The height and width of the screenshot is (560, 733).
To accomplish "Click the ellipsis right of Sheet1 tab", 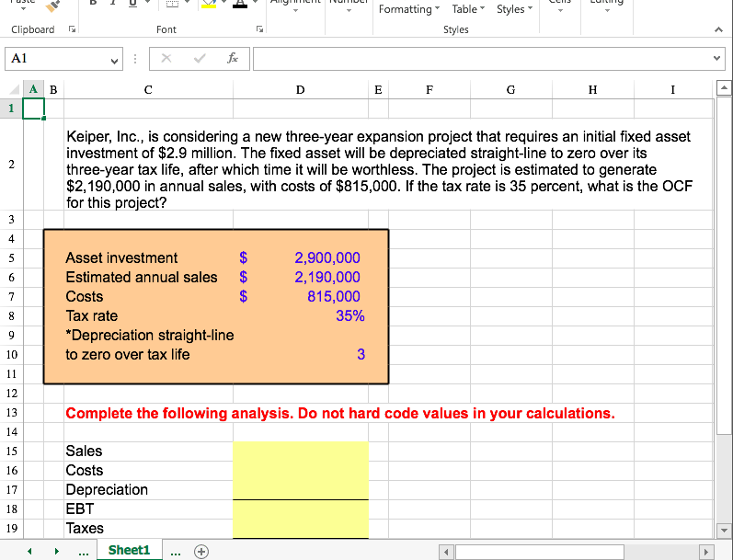I will 176,553.
